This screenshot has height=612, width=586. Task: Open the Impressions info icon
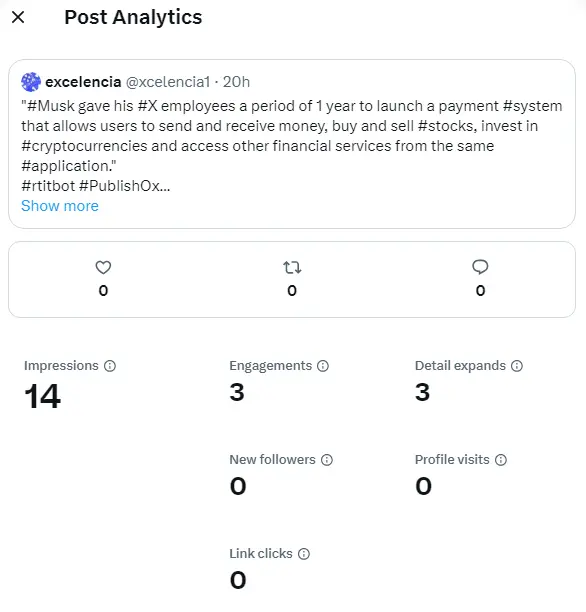[110, 366]
